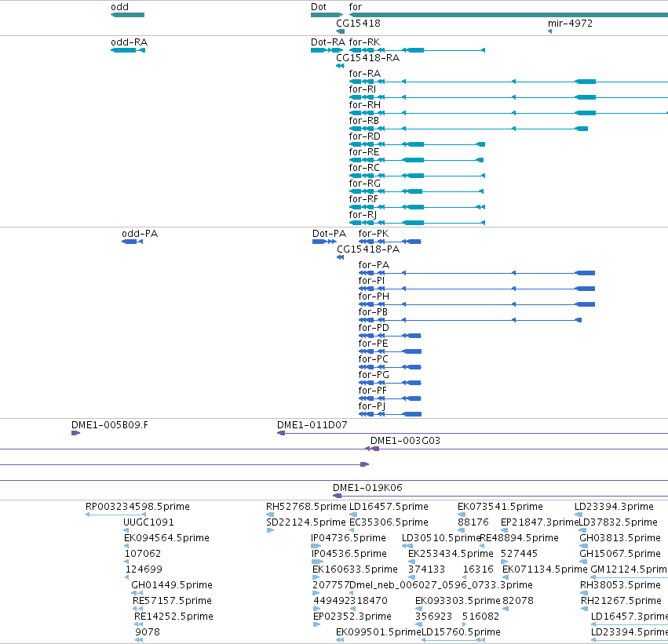668x644 pixels.
Task: Click the for-PK protein label
Action: 373,234
